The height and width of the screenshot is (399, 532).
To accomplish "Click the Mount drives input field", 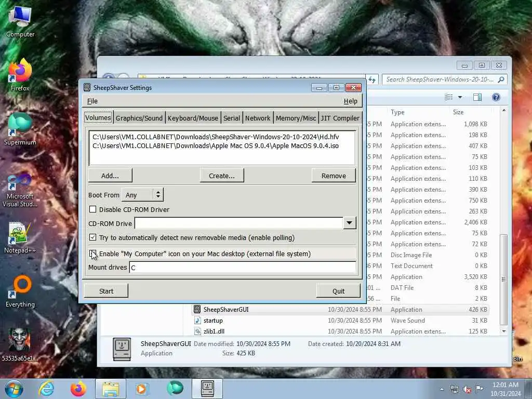I will point(243,268).
